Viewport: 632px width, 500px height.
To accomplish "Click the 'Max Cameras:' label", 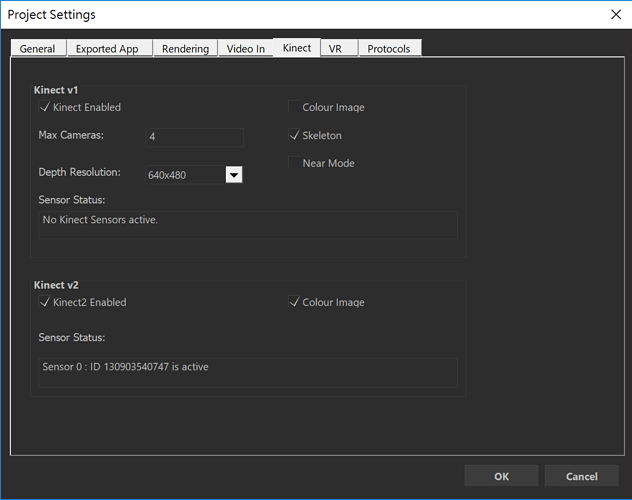I will point(71,135).
